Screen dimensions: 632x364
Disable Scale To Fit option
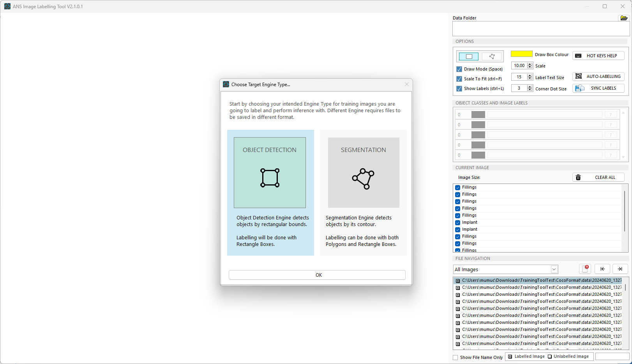[459, 79]
